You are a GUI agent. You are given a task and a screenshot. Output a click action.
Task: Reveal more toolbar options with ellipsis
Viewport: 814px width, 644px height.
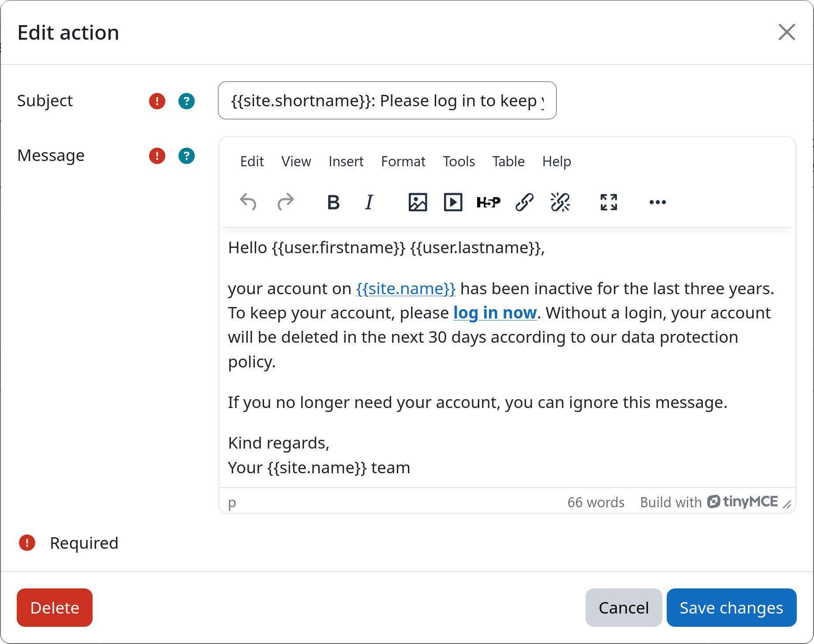pyautogui.click(x=657, y=202)
